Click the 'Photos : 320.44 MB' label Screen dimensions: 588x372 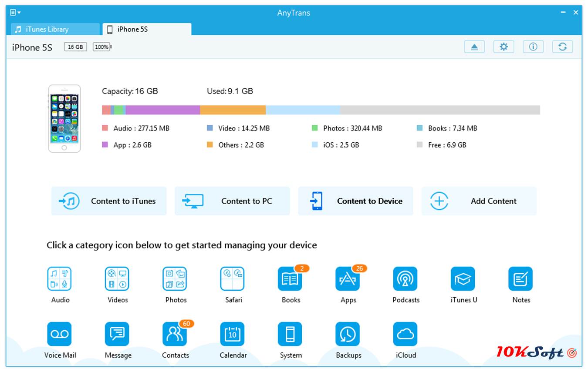click(x=353, y=128)
